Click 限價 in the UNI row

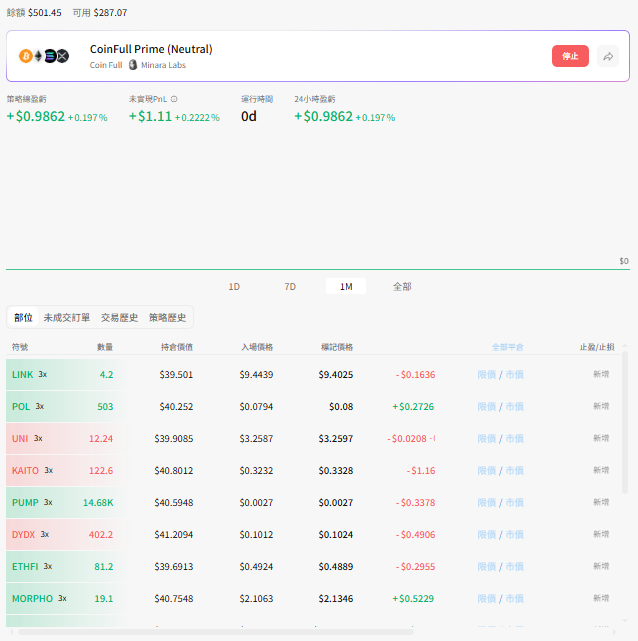tap(487, 439)
